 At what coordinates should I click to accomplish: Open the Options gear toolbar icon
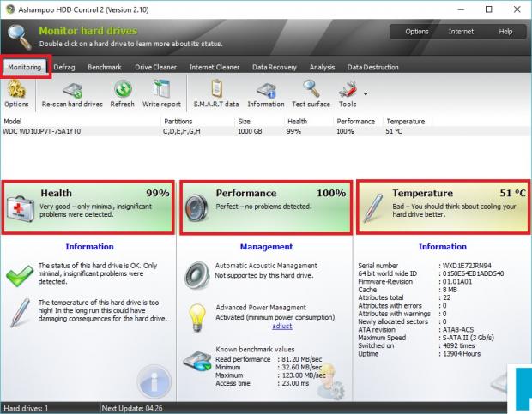tap(16, 93)
